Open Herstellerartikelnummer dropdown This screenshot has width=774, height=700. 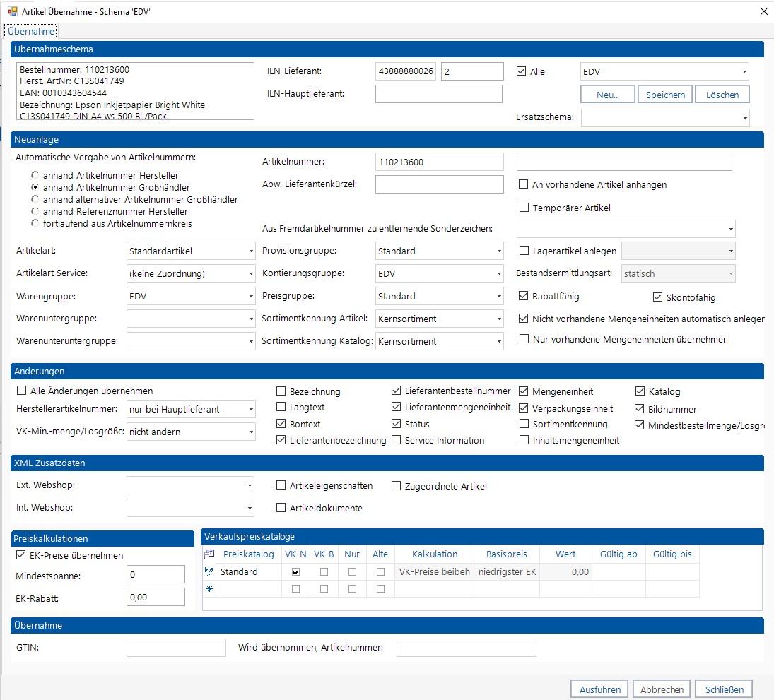click(251, 409)
